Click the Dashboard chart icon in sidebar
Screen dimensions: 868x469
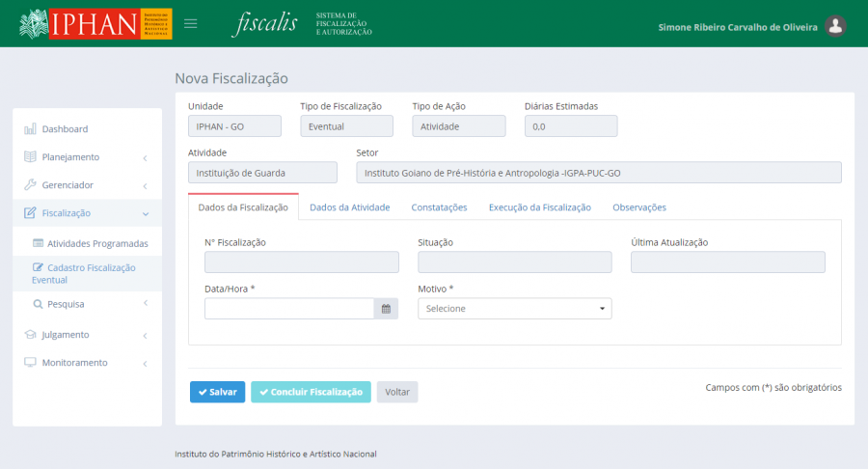(x=30, y=129)
